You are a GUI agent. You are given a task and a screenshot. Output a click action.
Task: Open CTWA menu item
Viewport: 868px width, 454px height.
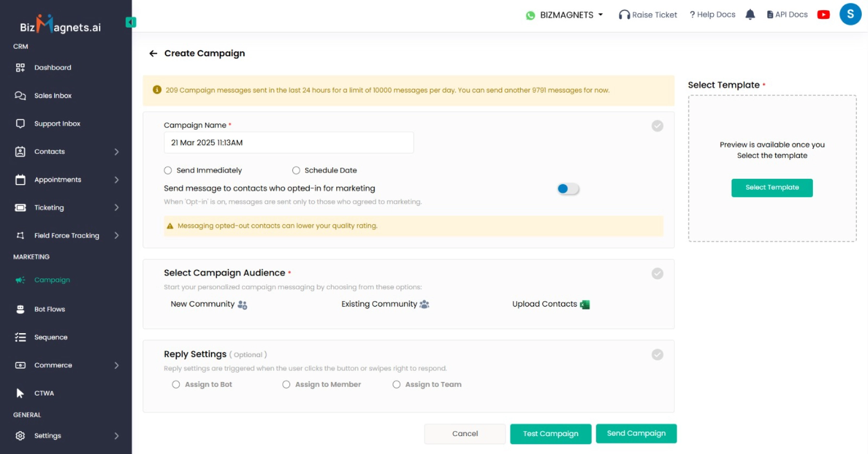click(x=44, y=394)
